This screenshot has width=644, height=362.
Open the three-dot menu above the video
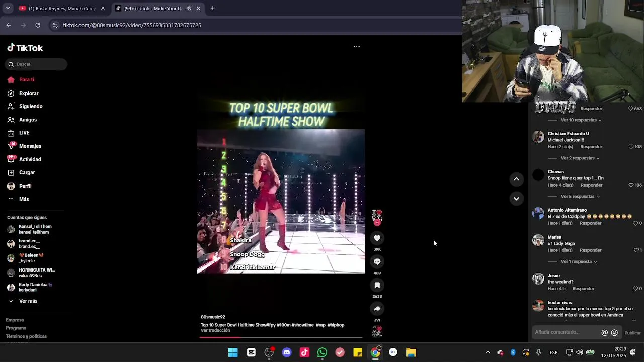pos(357,47)
